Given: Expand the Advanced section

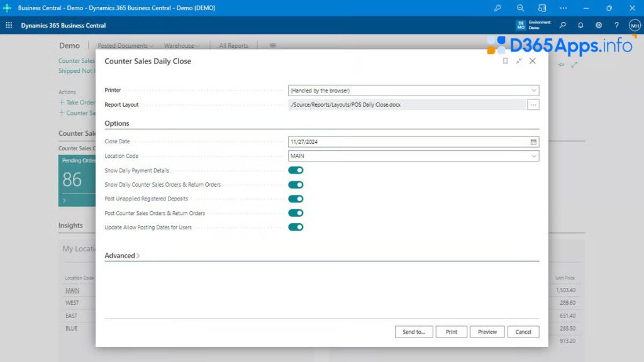Looking at the screenshot, I should [x=122, y=255].
